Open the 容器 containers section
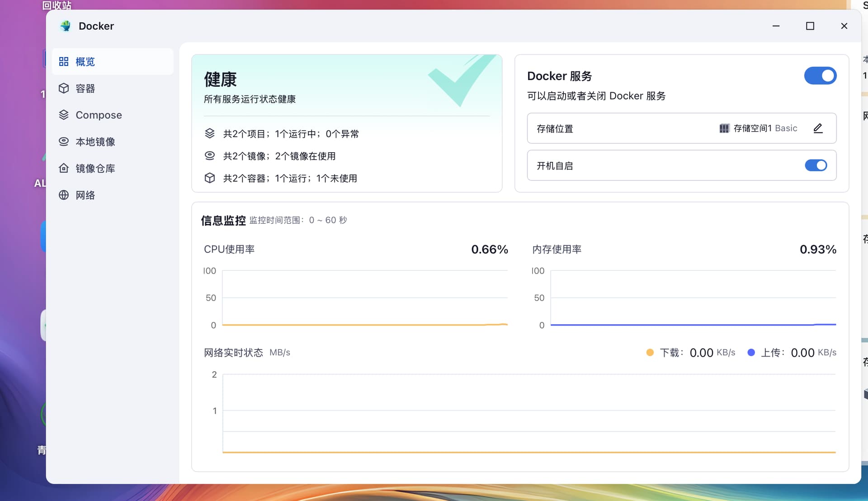Viewport: 868px width, 501px height. pos(113,88)
